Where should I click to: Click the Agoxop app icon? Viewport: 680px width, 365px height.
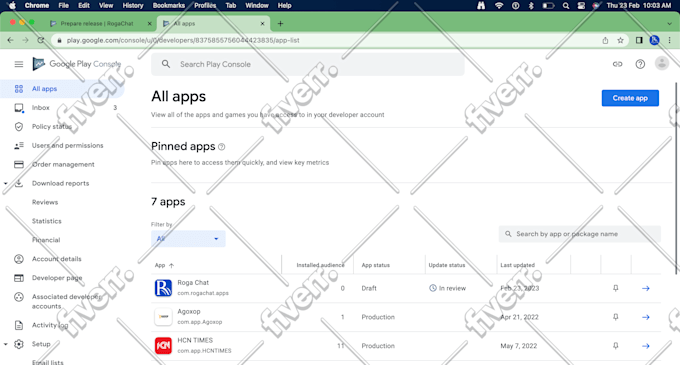pos(163,317)
